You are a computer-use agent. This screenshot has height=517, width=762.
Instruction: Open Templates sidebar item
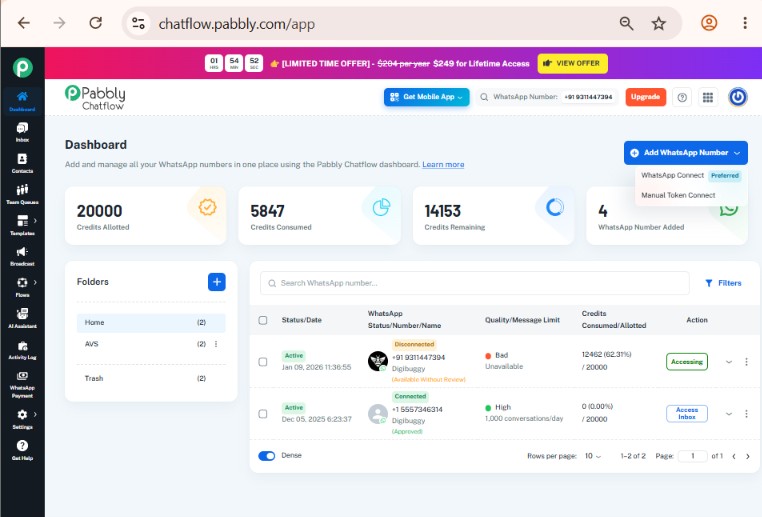click(22, 225)
